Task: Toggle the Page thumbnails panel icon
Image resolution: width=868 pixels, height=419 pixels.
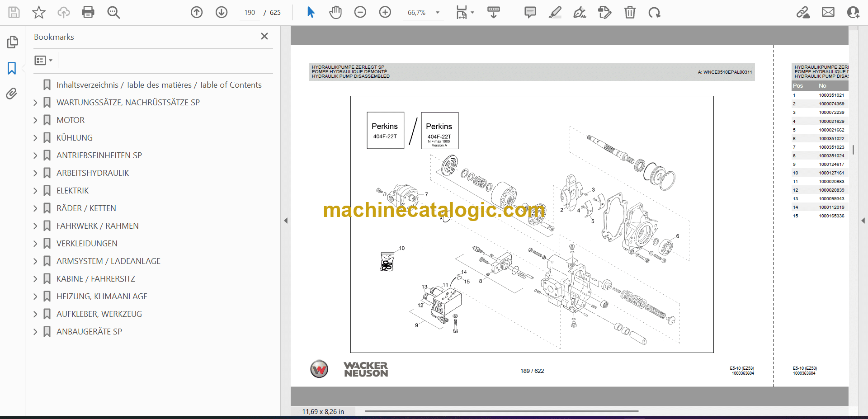Action: tap(12, 42)
